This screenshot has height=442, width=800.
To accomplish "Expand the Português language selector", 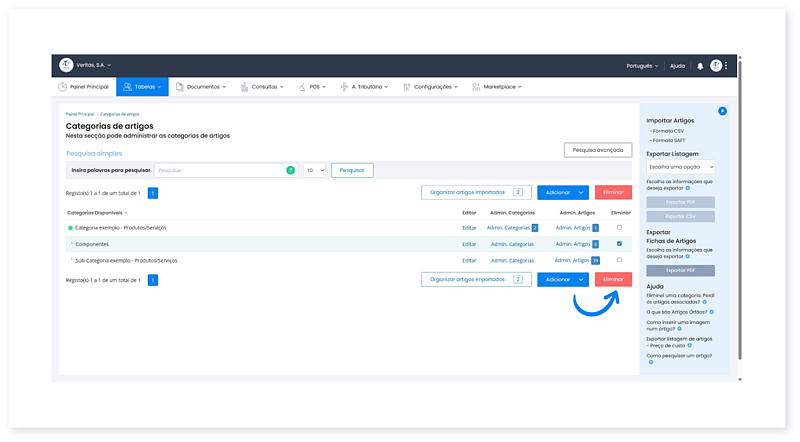I will click(x=642, y=66).
